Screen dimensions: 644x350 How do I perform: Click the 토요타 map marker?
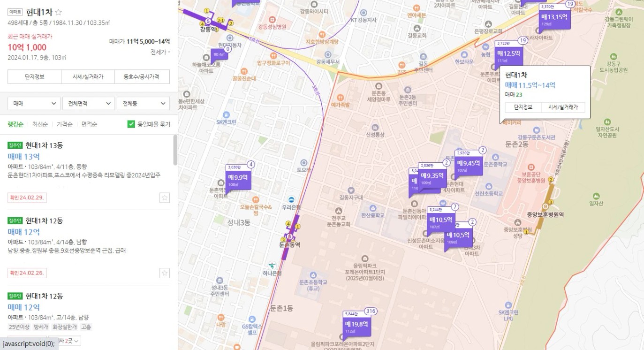[304, 162]
